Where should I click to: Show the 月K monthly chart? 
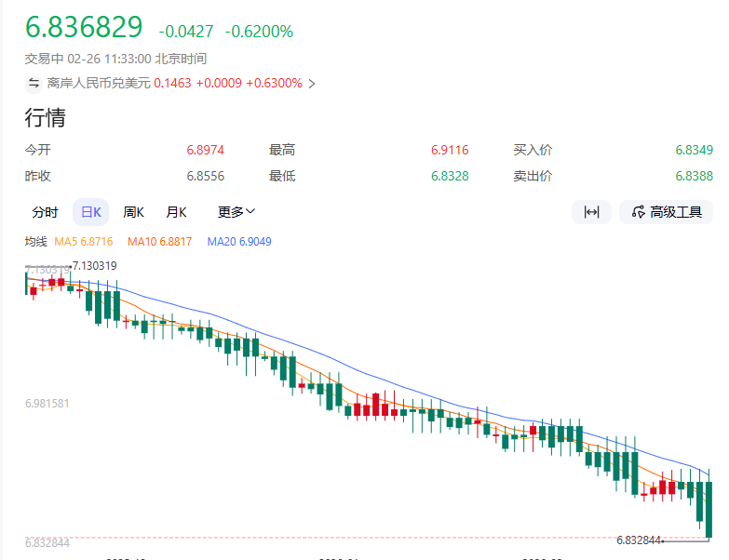[x=176, y=212]
